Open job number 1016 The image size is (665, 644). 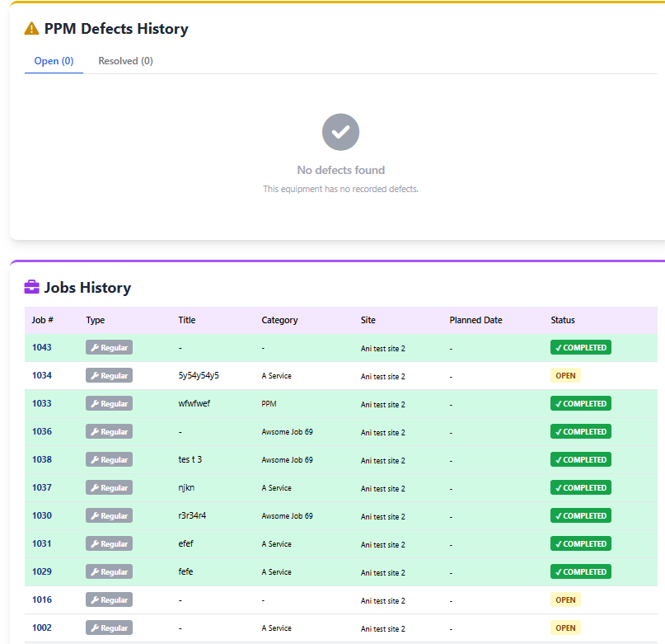(x=42, y=599)
